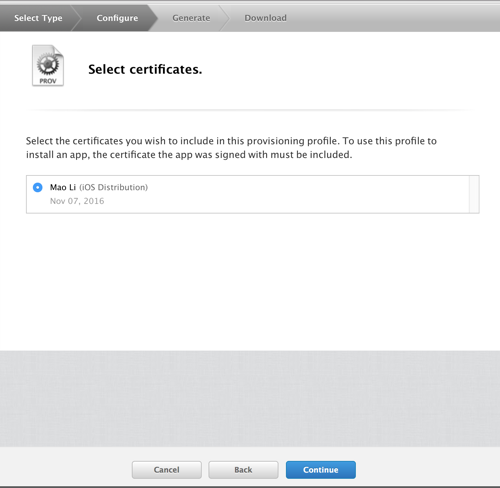Viewport: 500px width, 488px height.
Task: Click the Nov 07, 2016 expiry date
Action: pyautogui.click(x=77, y=201)
